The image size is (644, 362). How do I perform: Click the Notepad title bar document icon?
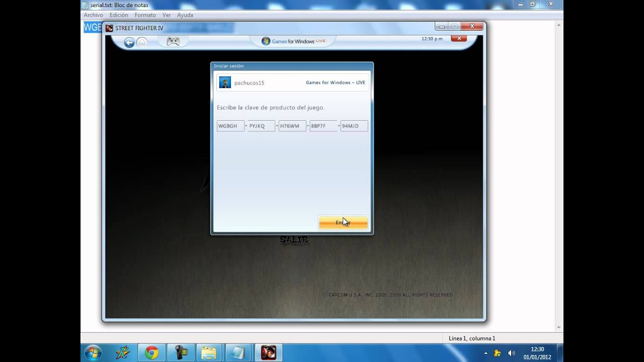point(85,5)
